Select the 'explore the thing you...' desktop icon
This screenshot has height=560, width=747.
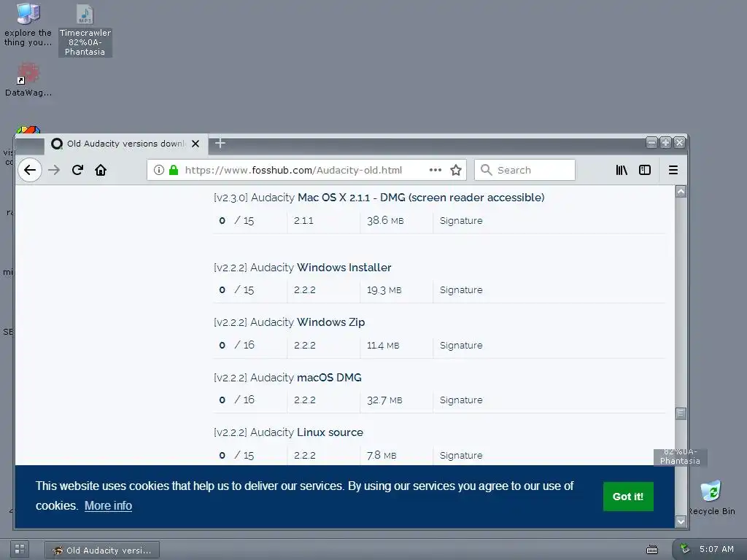tap(28, 25)
